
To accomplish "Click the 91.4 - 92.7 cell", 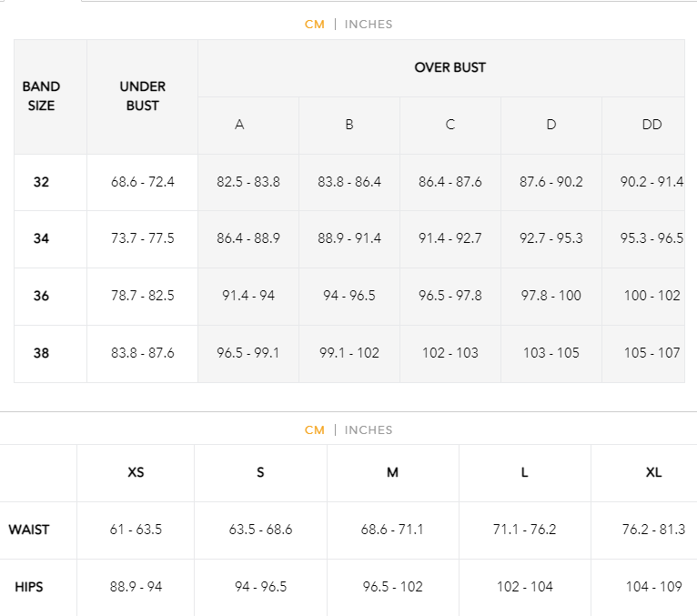I will coord(450,239).
